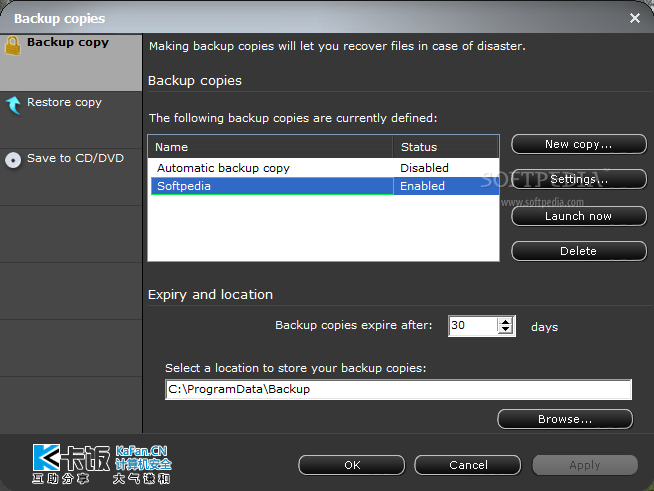Screen dimensions: 654x491
Task: Click the Backup copy padlock icon
Action: click(x=13, y=45)
